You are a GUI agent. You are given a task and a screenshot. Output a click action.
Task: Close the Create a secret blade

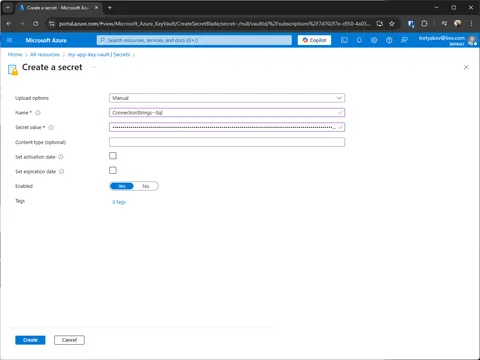(466, 67)
